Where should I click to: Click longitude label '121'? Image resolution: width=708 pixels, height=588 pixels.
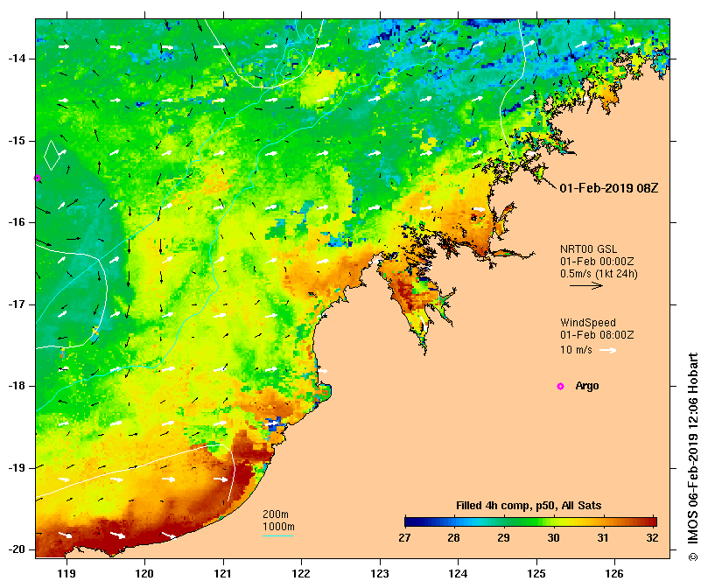coord(223,574)
